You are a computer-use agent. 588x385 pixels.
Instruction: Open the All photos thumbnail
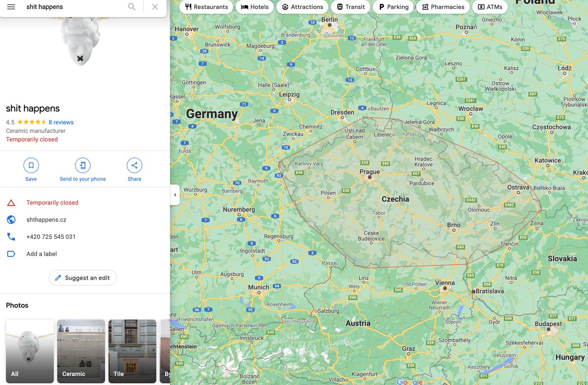[x=30, y=351]
